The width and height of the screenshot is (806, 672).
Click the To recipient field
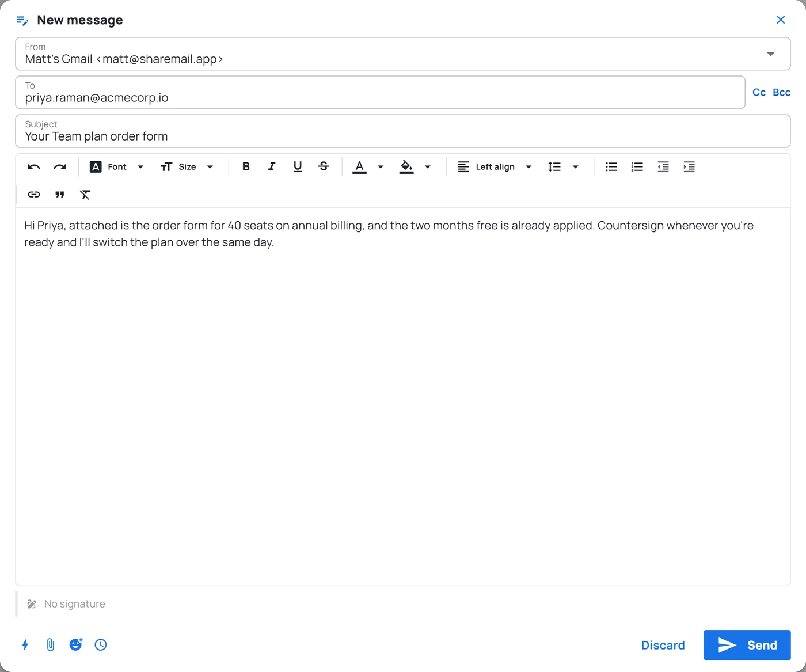pyautogui.click(x=380, y=92)
